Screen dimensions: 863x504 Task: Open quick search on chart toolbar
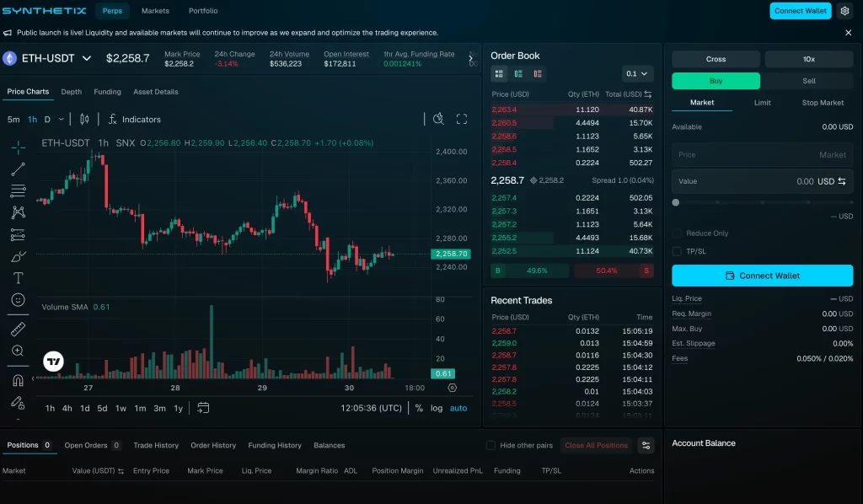point(438,119)
